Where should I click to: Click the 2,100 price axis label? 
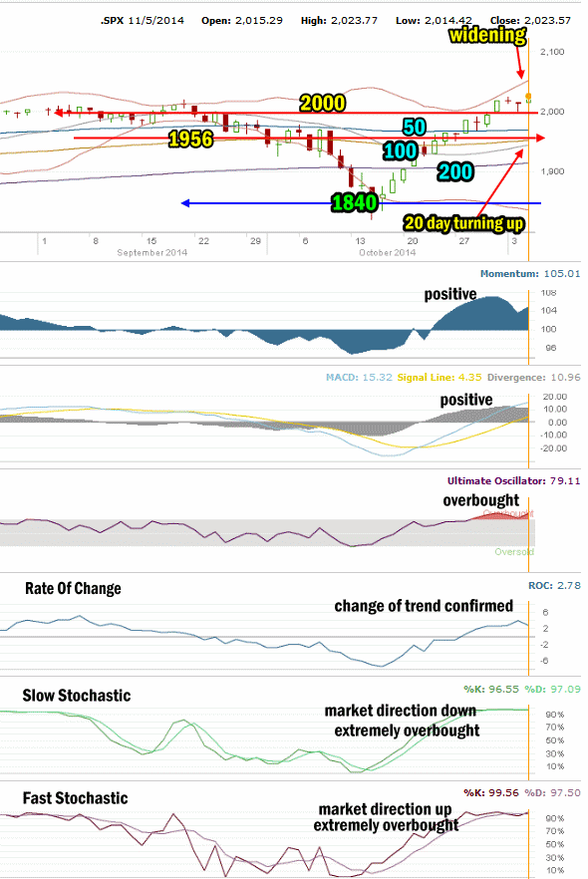pos(552,52)
